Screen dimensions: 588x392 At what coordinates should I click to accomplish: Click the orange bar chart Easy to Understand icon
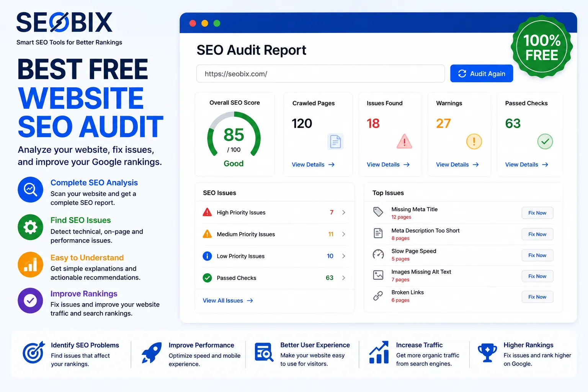(30, 265)
